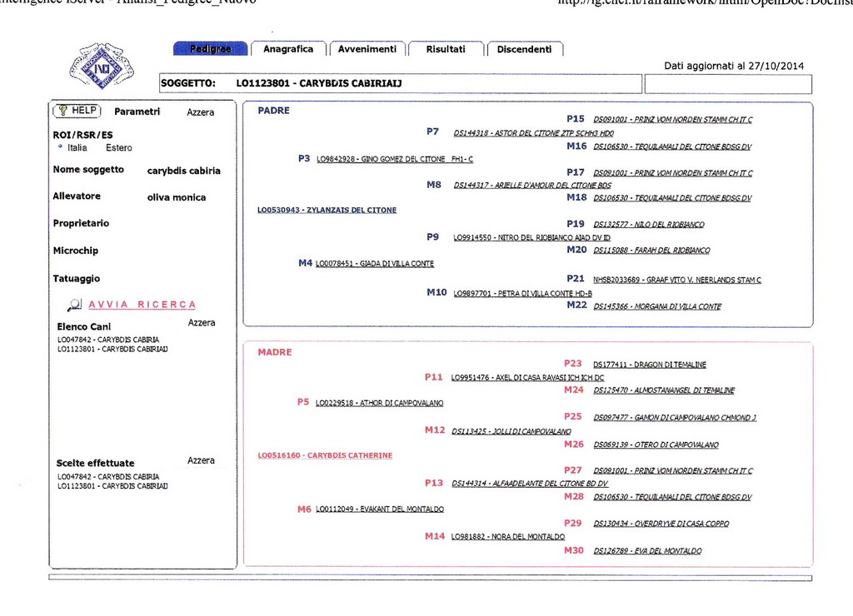Click M28 TEQUILAMALI DEL CITONE link
The image size is (853, 616).
(672, 497)
